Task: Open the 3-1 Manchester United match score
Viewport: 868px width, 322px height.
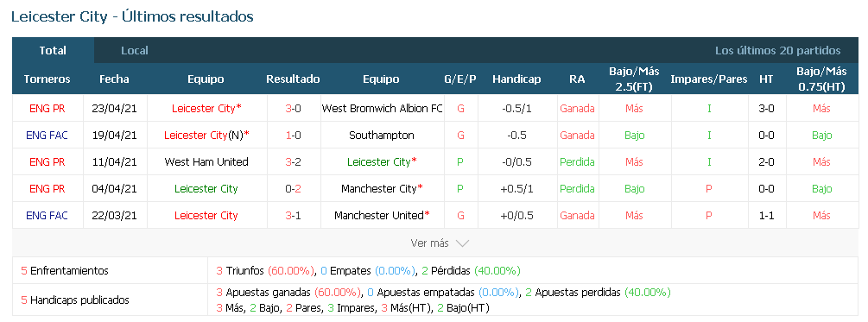Action: point(293,215)
